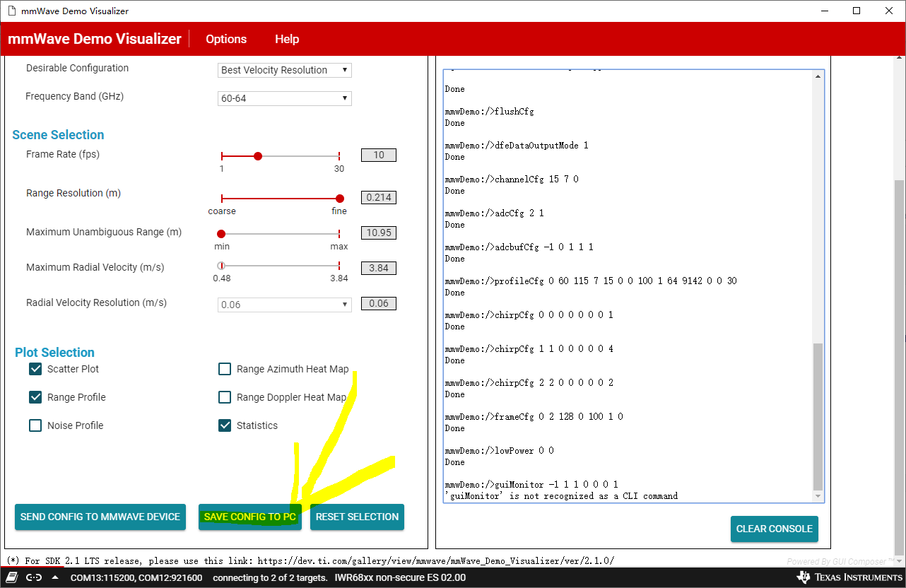Click the Maximum Radial Velocity value field
The height and width of the screenshot is (588, 906).
pyautogui.click(x=379, y=268)
